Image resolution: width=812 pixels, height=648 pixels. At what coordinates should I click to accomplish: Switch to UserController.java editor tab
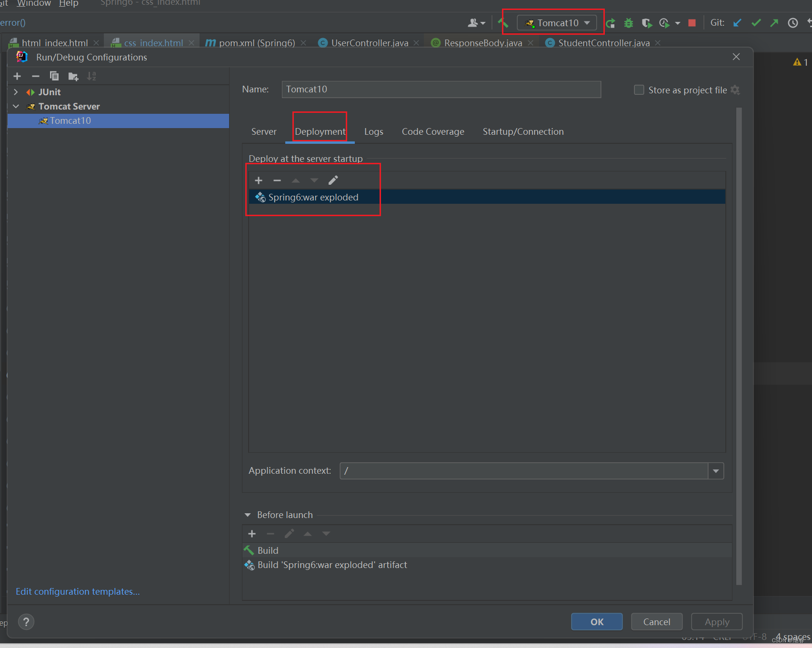tap(369, 43)
